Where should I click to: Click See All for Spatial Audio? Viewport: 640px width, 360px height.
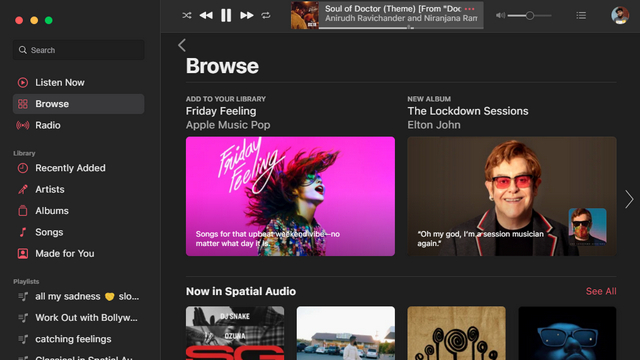click(601, 291)
